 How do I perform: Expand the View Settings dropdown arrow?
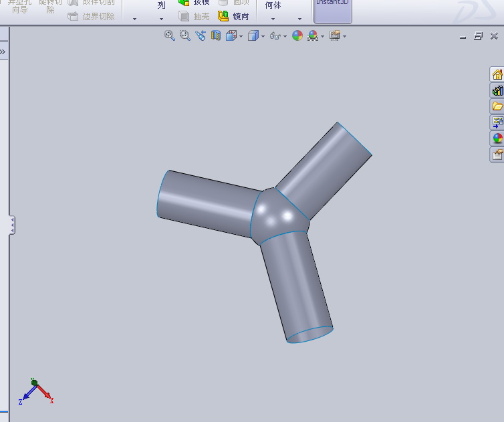point(344,37)
